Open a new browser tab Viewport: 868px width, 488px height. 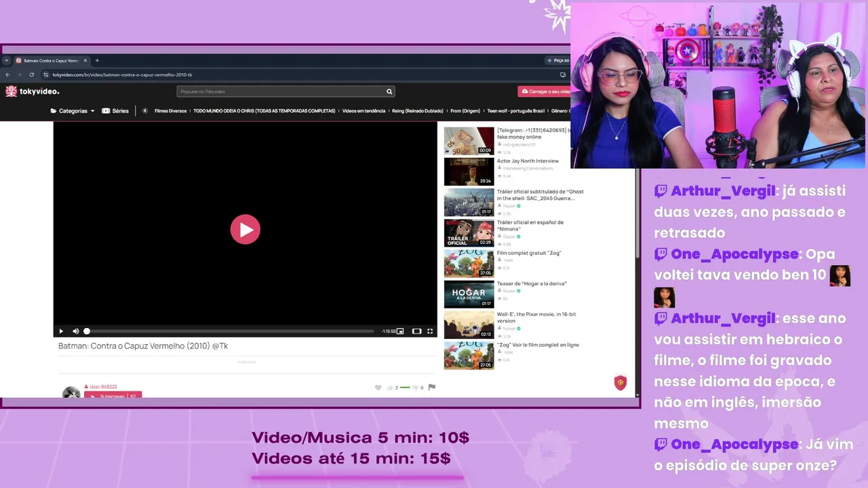(97, 60)
